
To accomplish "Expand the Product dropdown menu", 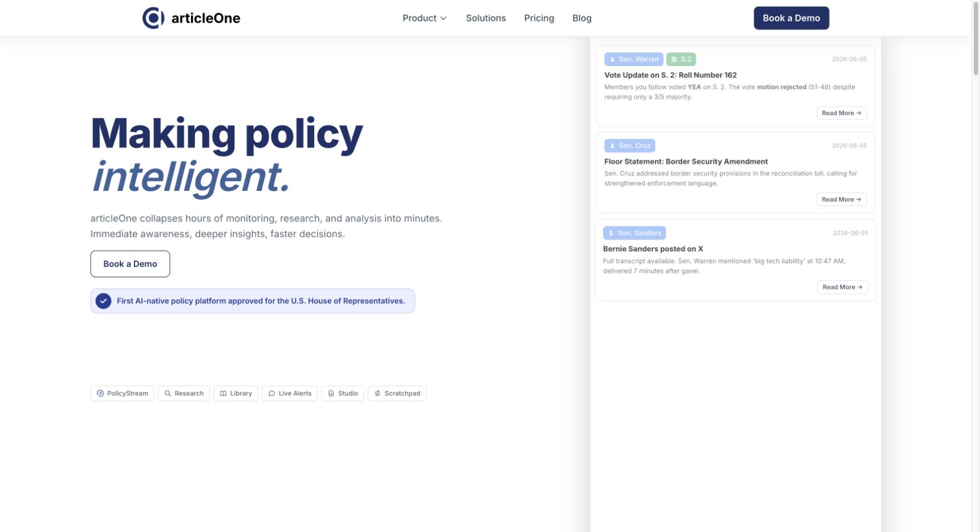I will tap(425, 18).
